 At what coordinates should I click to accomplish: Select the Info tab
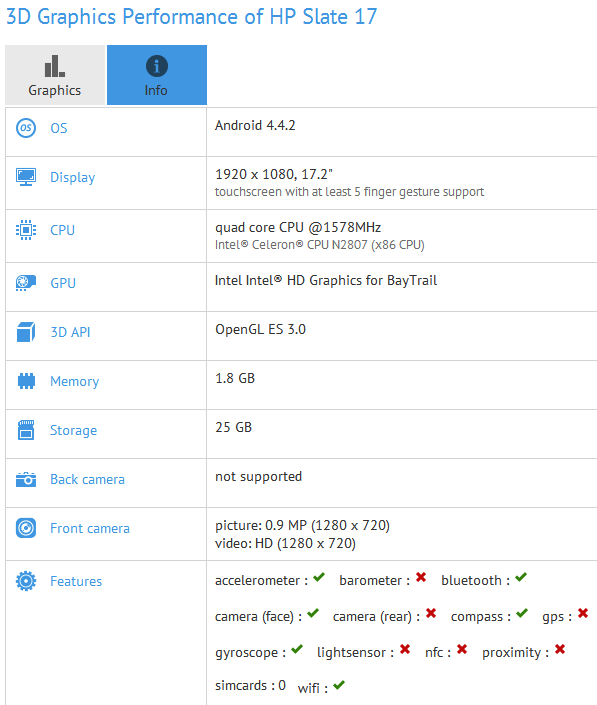(157, 75)
